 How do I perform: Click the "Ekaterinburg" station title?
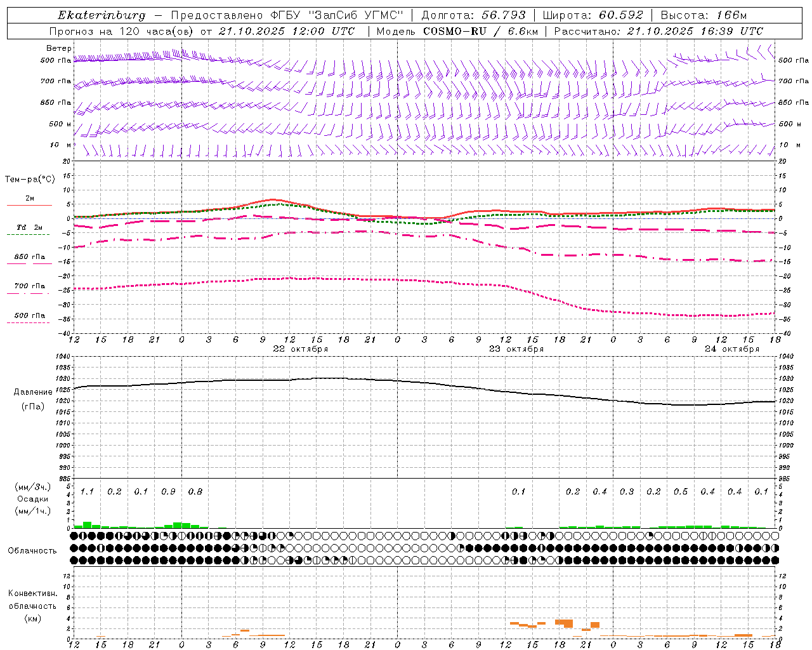[101, 15]
